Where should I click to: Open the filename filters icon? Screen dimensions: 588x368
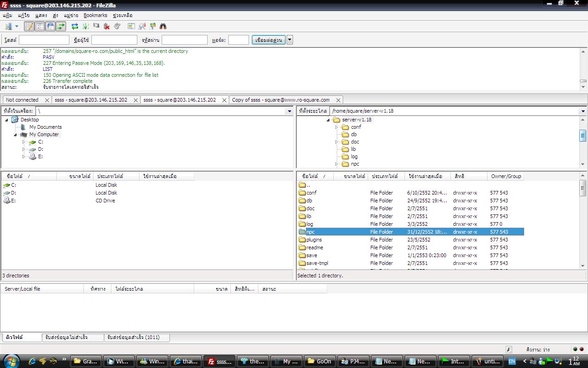click(x=131, y=26)
